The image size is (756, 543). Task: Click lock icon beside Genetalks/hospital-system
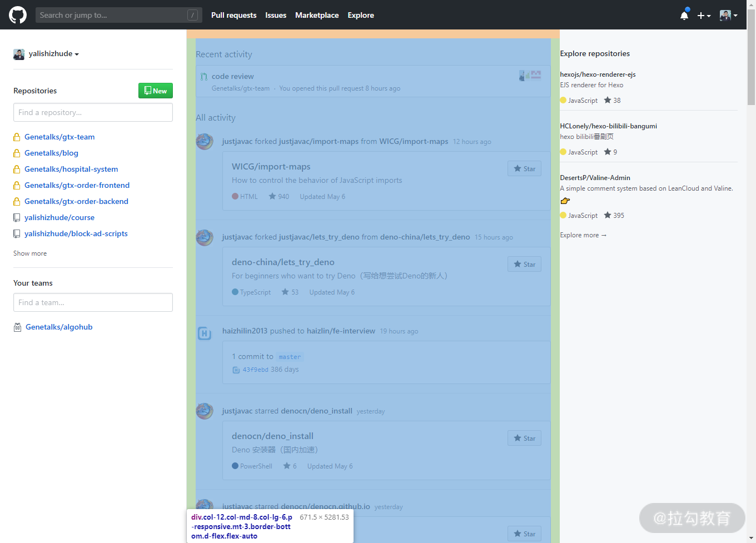click(x=17, y=170)
